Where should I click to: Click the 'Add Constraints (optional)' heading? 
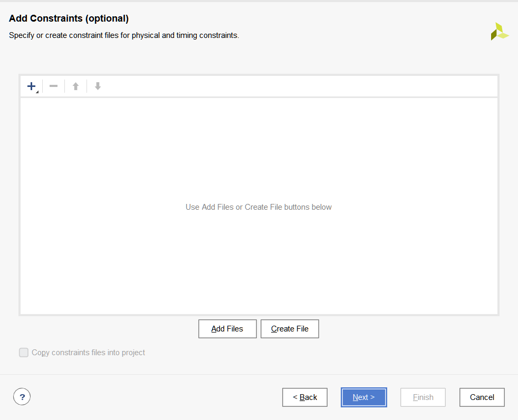click(x=69, y=18)
